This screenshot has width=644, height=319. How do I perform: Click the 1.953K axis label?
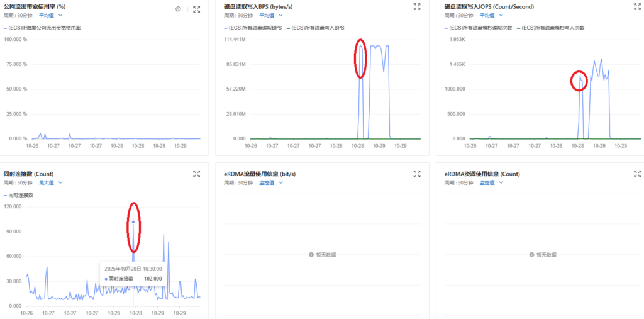457,39
